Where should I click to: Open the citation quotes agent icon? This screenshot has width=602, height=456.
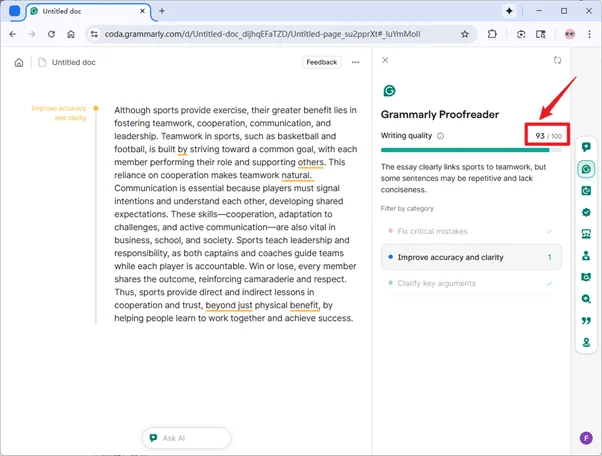point(586,321)
